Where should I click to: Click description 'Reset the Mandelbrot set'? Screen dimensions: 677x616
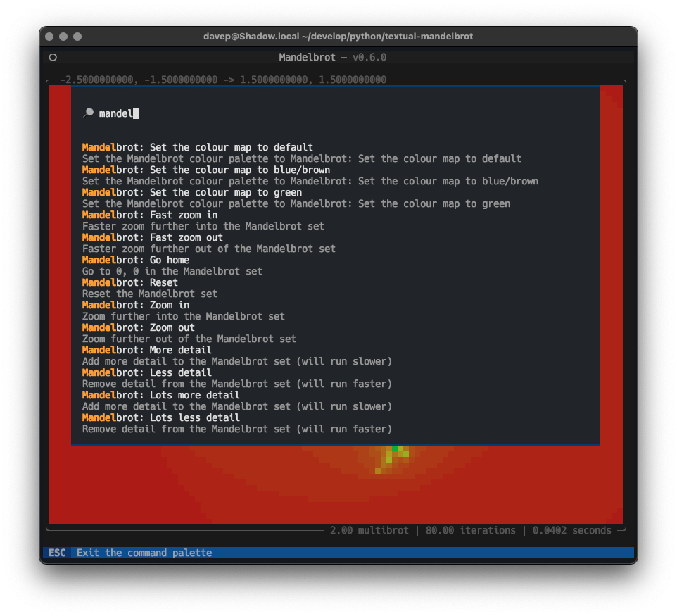149,294
